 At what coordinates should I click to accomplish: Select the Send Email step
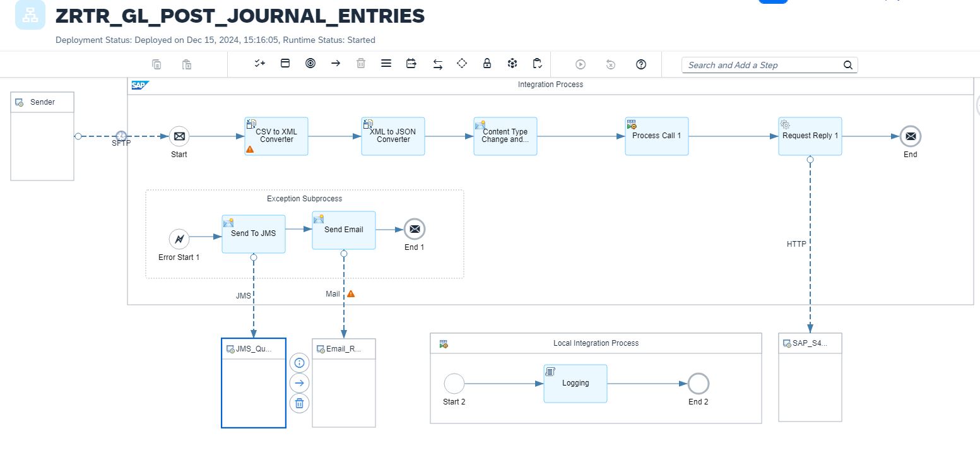(343, 230)
